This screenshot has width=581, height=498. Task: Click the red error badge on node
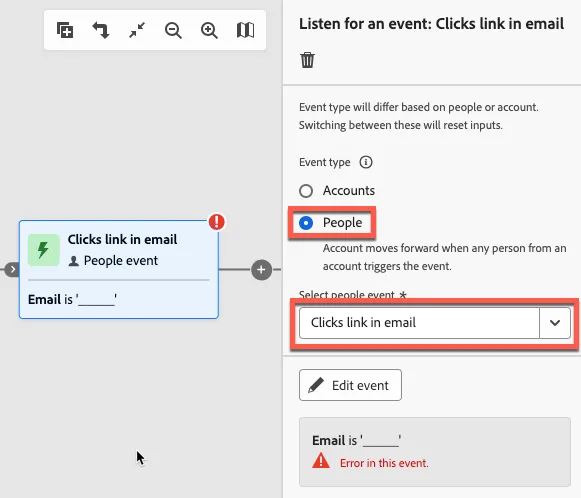point(216,222)
